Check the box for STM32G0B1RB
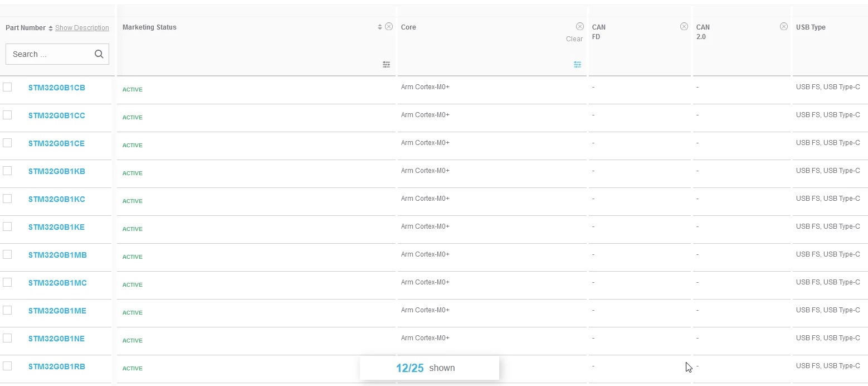The width and height of the screenshot is (868, 386). click(x=7, y=366)
